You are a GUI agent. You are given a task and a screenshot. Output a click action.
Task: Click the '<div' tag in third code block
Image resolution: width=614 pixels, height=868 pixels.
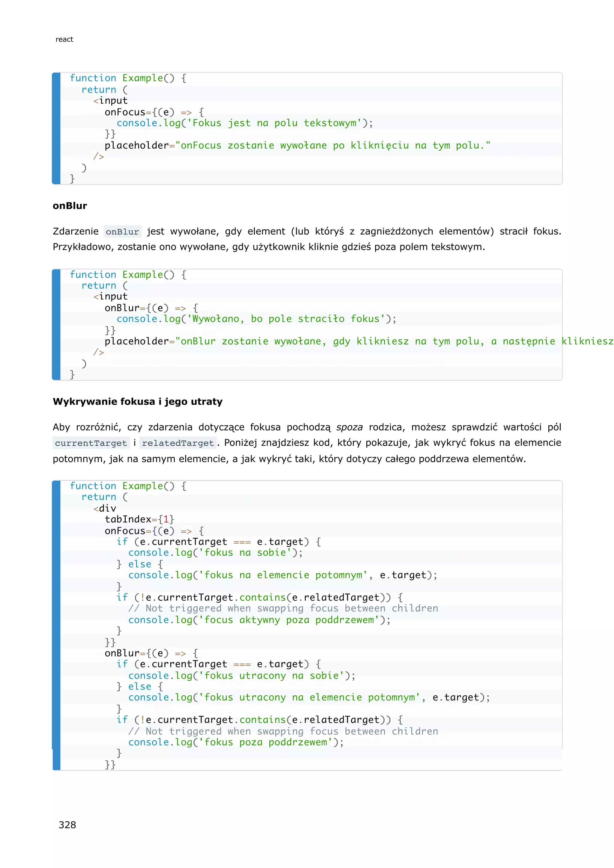pos(105,508)
